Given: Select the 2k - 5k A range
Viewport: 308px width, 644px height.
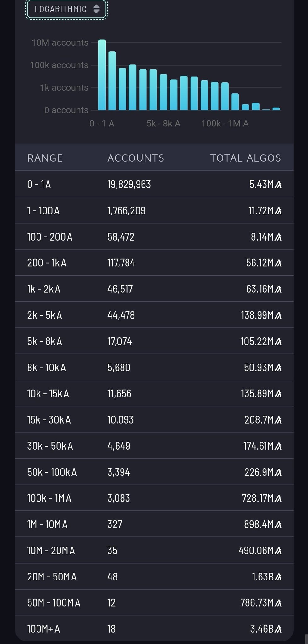Looking at the screenshot, I should click(44, 315).
